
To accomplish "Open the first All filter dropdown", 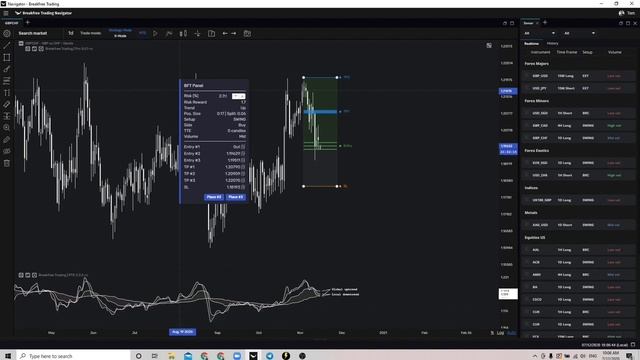I will pos(540,33).
